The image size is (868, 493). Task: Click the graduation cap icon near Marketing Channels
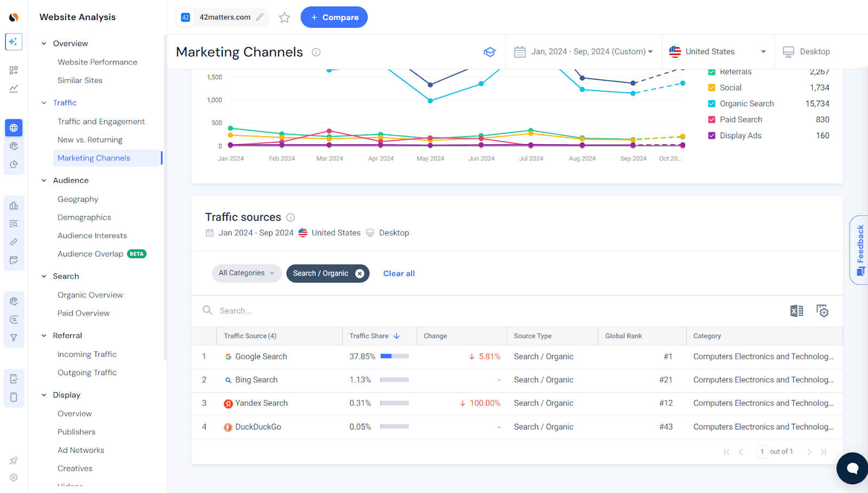[490, 52]
